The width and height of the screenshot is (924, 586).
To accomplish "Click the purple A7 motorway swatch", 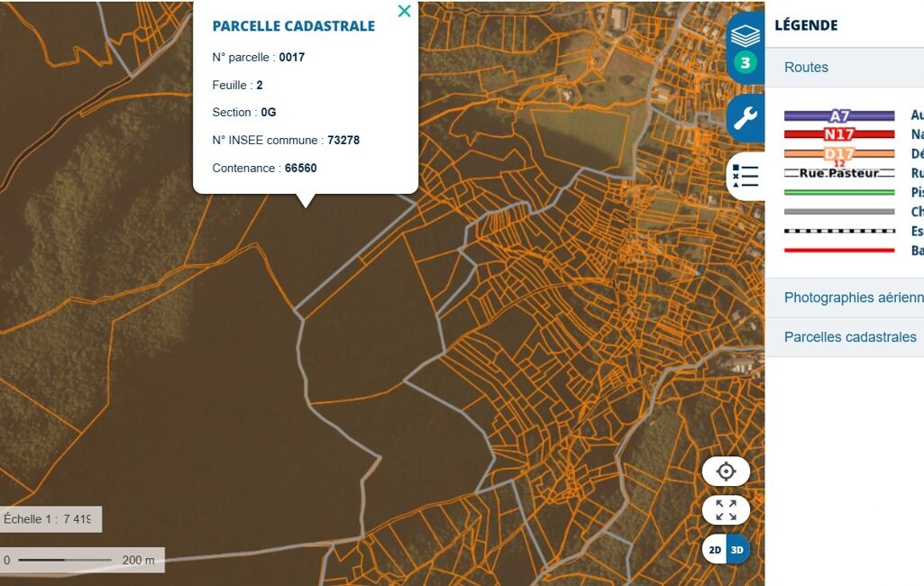I will coord(838,115).
